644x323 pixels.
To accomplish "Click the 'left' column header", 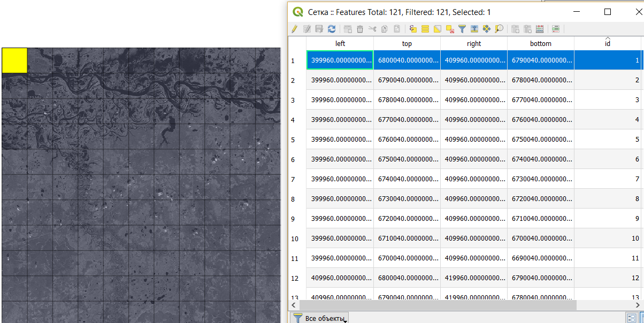I will (340, 43).
